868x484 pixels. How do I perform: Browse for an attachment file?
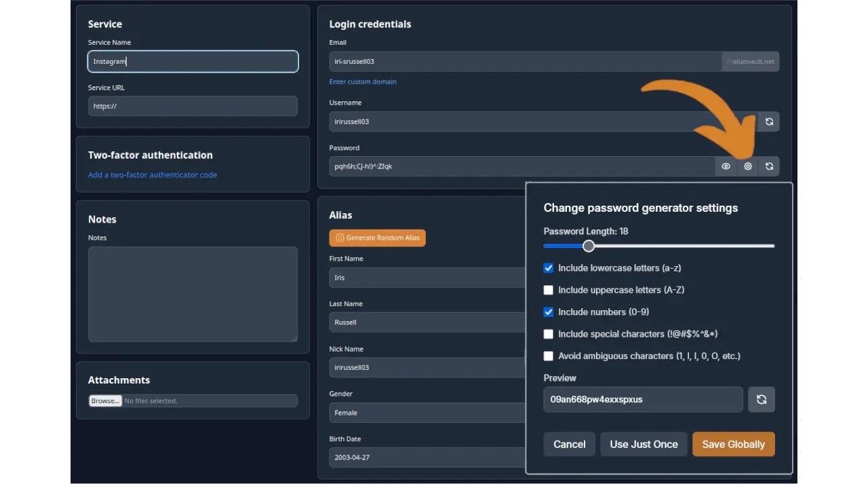[x=105, y=401]
